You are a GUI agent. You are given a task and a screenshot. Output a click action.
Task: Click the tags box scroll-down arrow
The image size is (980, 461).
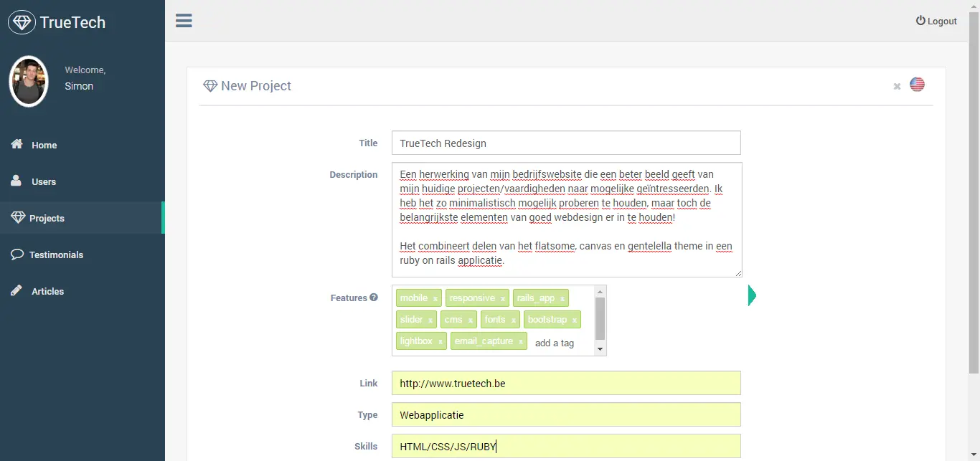click(x=600, y=349)
